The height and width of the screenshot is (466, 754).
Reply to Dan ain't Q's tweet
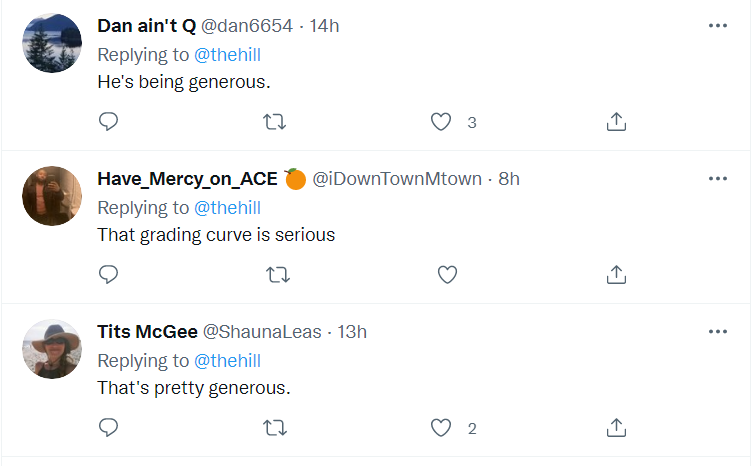pos(109,122)
